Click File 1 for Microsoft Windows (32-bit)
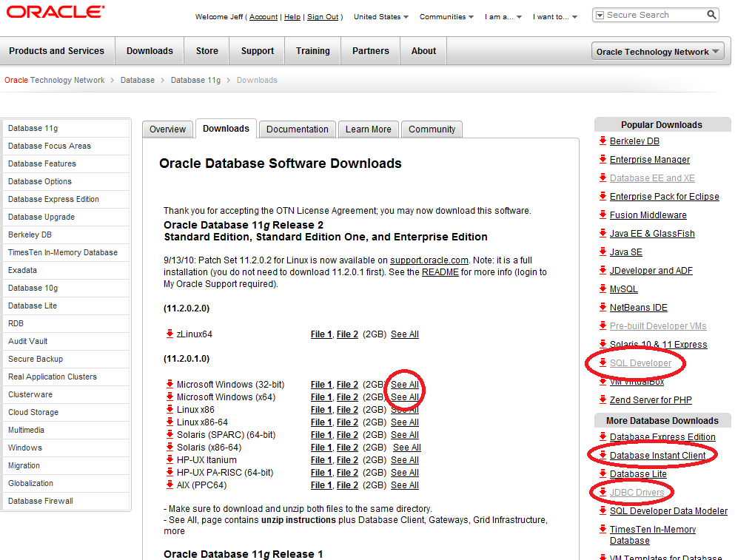The width and height of the screenshot is (735, 560). (x=321, y=384)
